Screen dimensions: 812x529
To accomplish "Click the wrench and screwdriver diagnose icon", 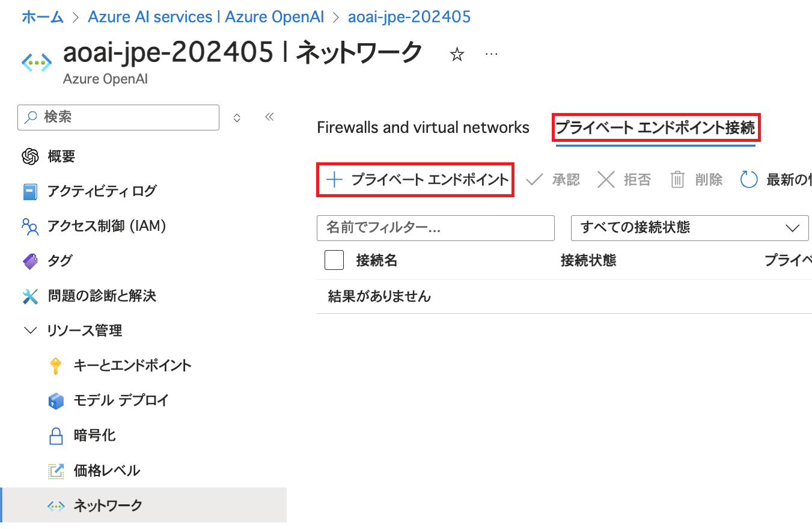I will pyautogui.click(x=30, y=296).
